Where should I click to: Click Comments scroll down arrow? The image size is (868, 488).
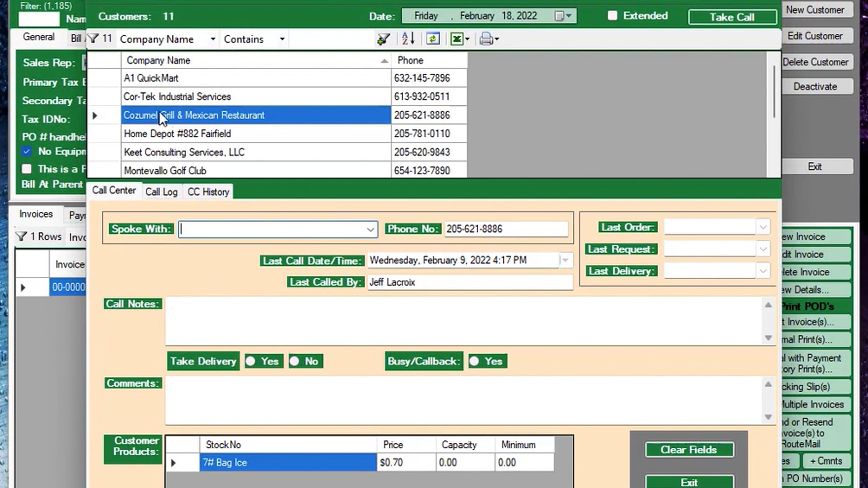click(768, 417)
